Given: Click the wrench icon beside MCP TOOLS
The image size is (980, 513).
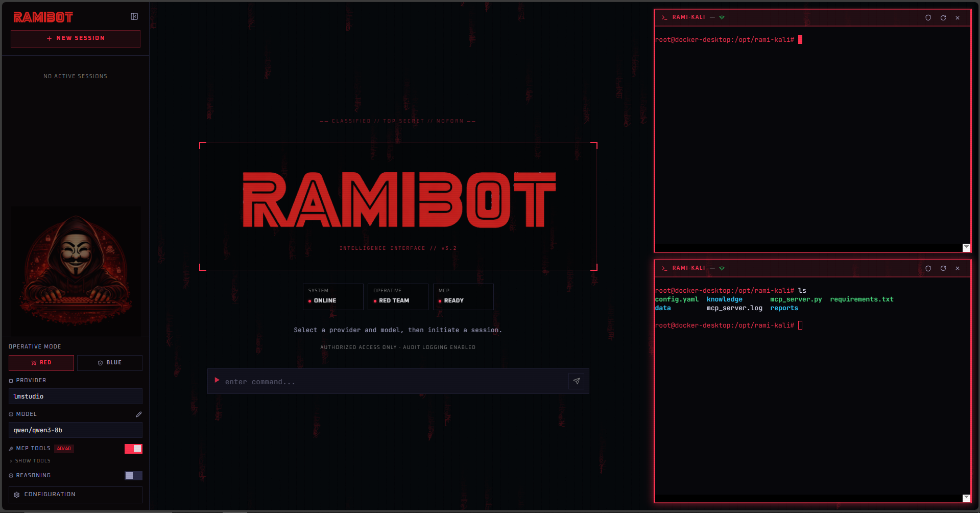Looking at the screenshot, I should [x=11, y=449].
